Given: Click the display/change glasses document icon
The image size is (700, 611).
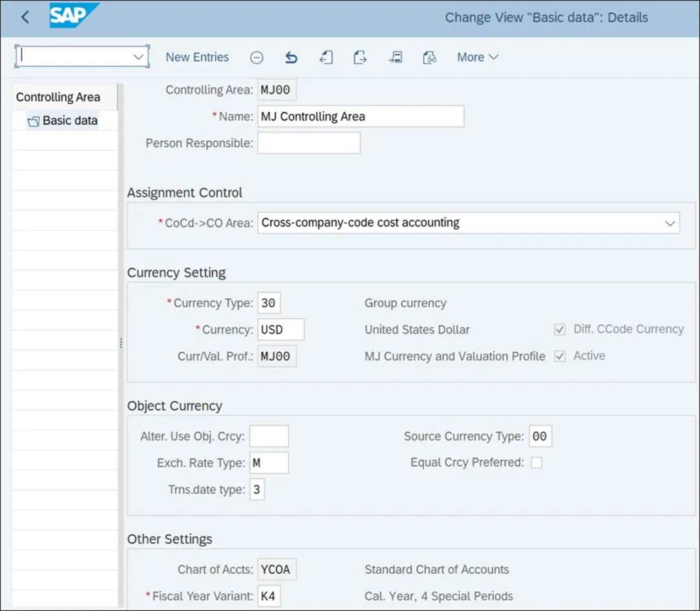Looking at the screenshot, I should coord(429,58).
